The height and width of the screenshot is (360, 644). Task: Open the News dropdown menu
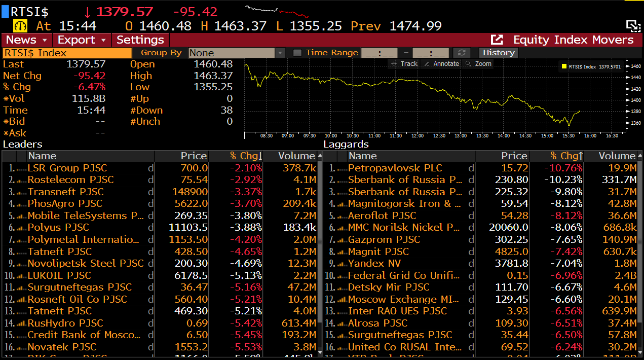pos(27,40)
